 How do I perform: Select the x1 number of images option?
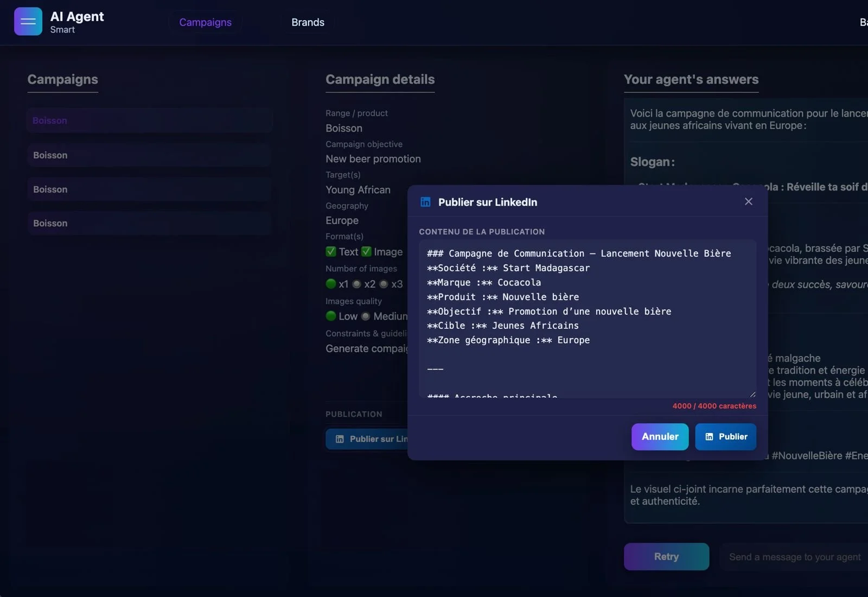coord(331,284)
